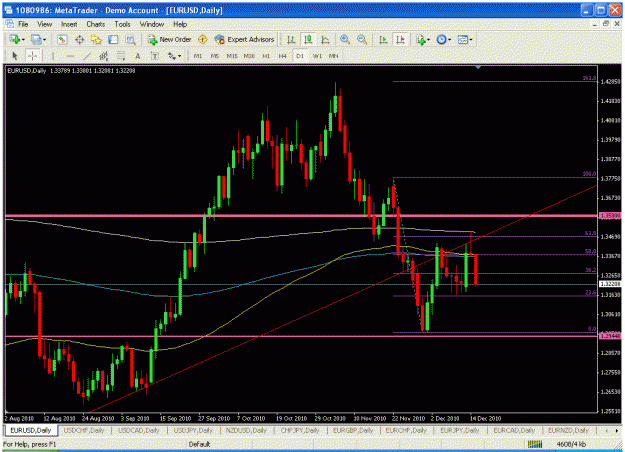Click the Templates icon

point(462,39)
